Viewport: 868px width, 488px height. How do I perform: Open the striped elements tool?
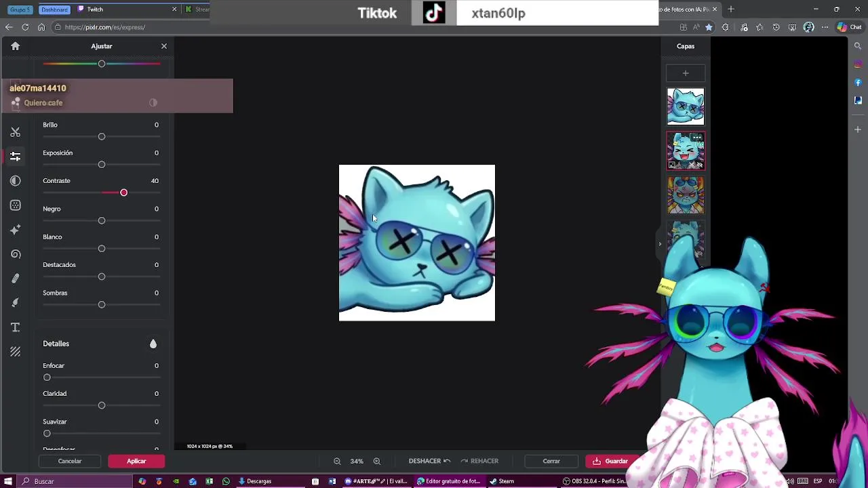pos(15,352)
